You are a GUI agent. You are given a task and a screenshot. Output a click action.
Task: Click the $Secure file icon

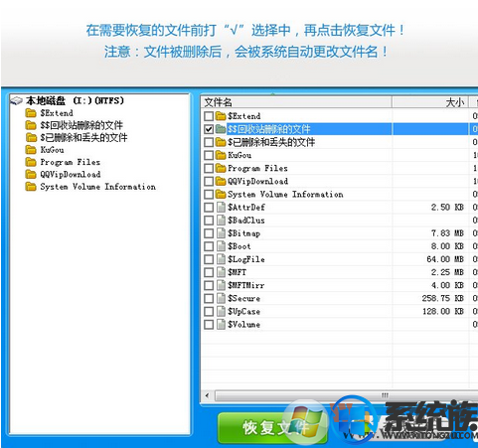221,298
